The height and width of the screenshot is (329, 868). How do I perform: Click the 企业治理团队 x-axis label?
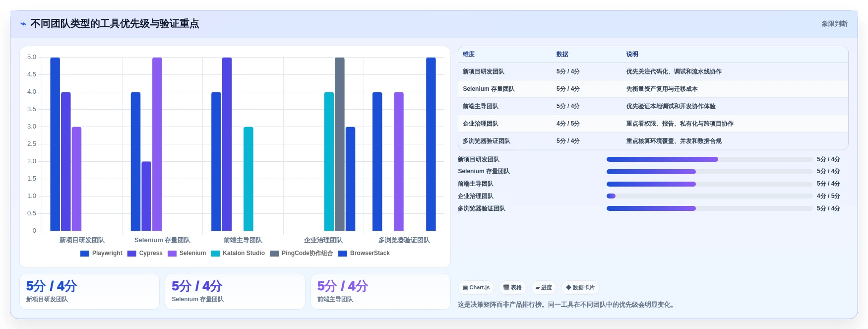[323, 240]
